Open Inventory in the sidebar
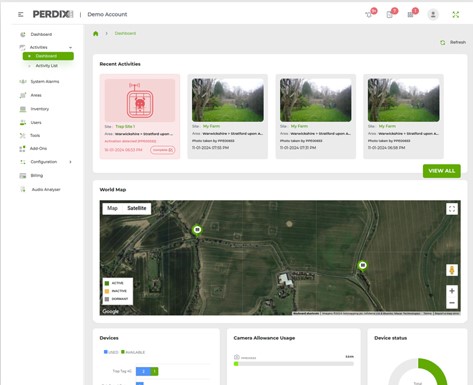 40,109
